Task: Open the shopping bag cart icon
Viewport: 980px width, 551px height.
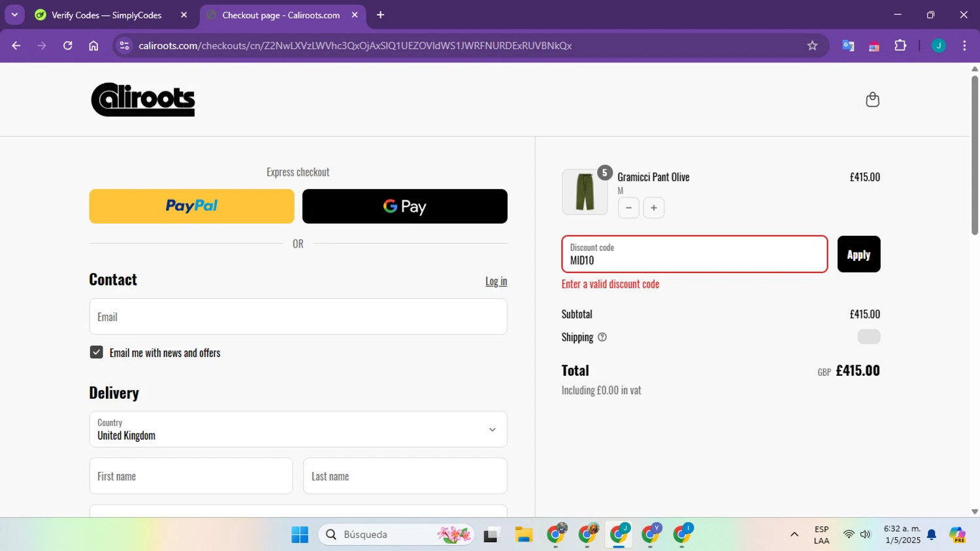Action: 872,99
